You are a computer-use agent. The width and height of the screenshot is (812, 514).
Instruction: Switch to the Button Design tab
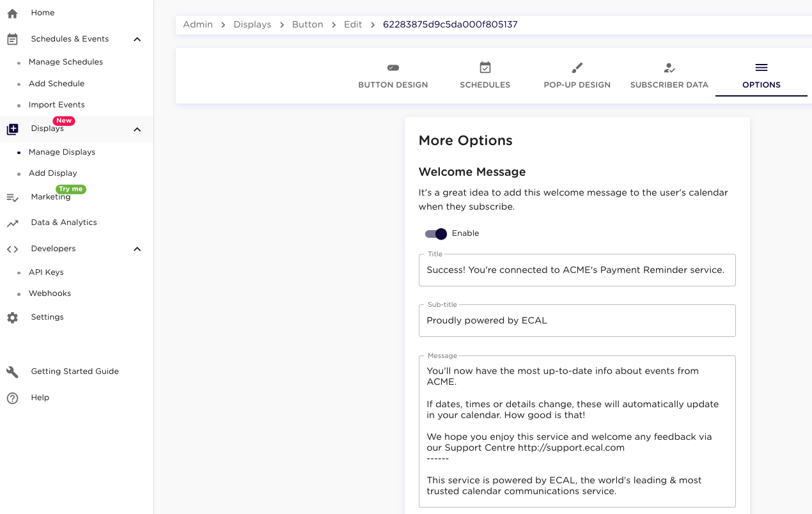(x=393, y=75)
